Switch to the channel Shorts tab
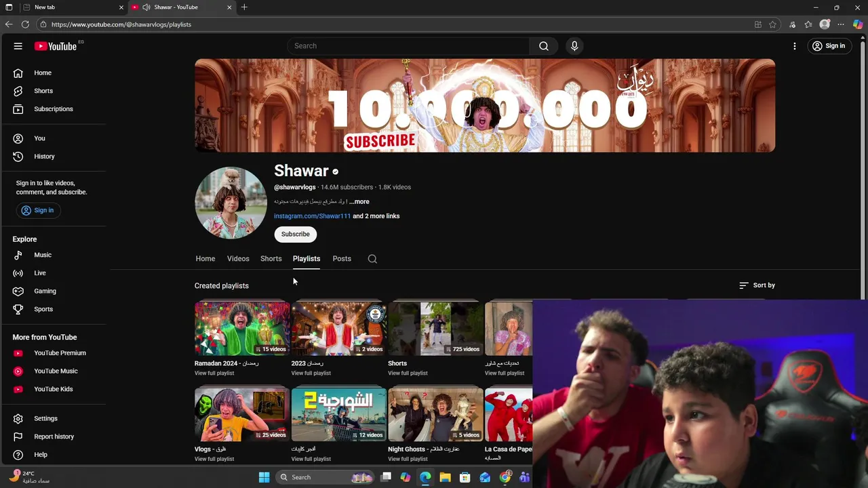868x488 pixels. [271, 259]
